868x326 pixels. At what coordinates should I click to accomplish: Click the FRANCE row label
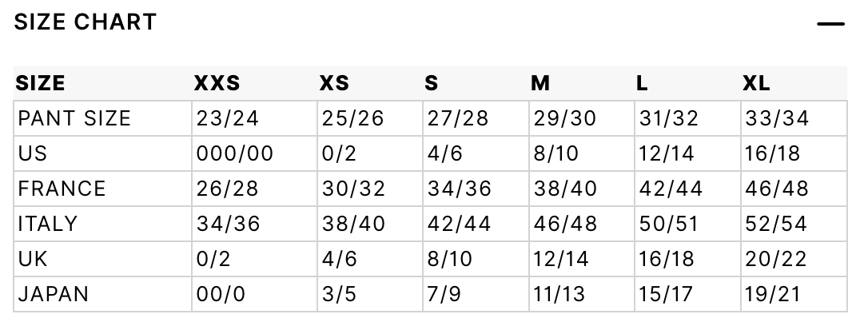tap(62, 189)
